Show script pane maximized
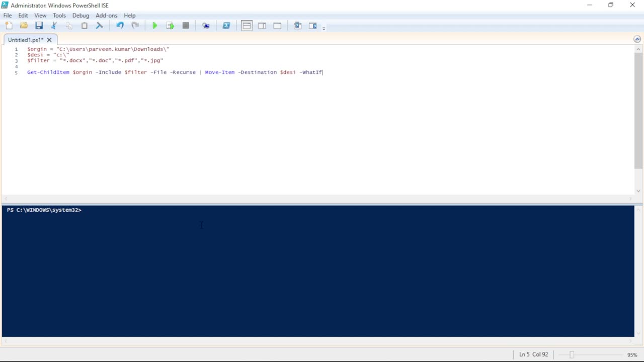The width and height of the screenshot is (644, 362). pyautogui.click(x=277, y=26)
